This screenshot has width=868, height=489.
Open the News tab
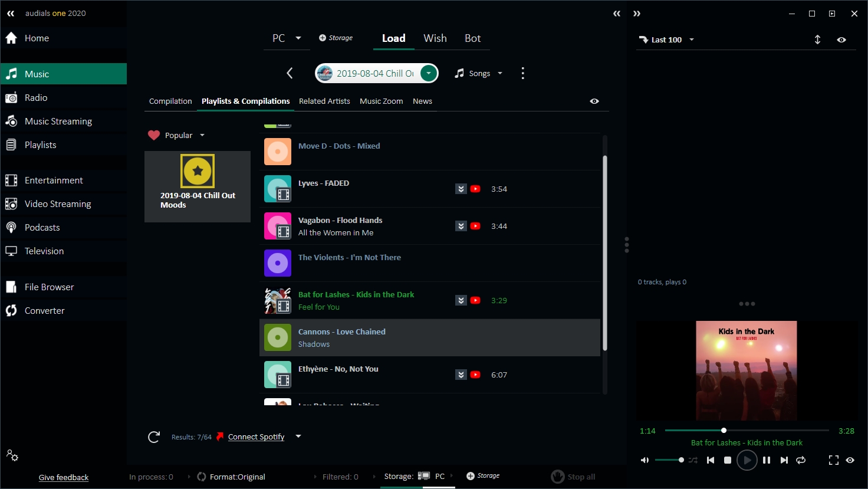point(422,101)
